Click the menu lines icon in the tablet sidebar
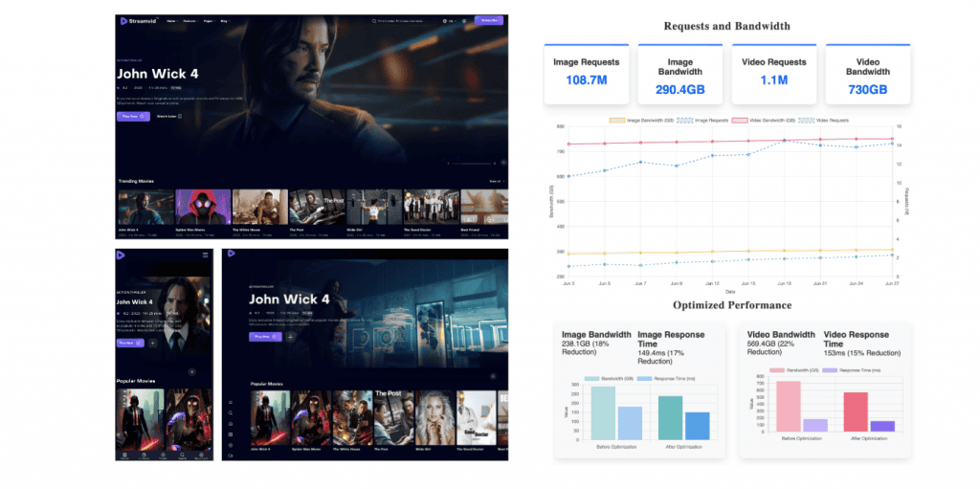 pyautogui.click(x=231, y=402)
